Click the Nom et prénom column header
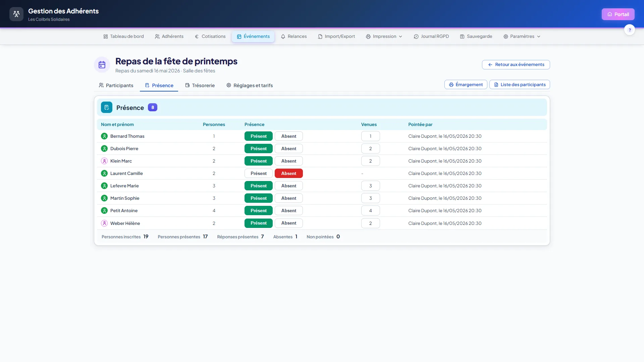Screen dimensions: 644x362 117,124
